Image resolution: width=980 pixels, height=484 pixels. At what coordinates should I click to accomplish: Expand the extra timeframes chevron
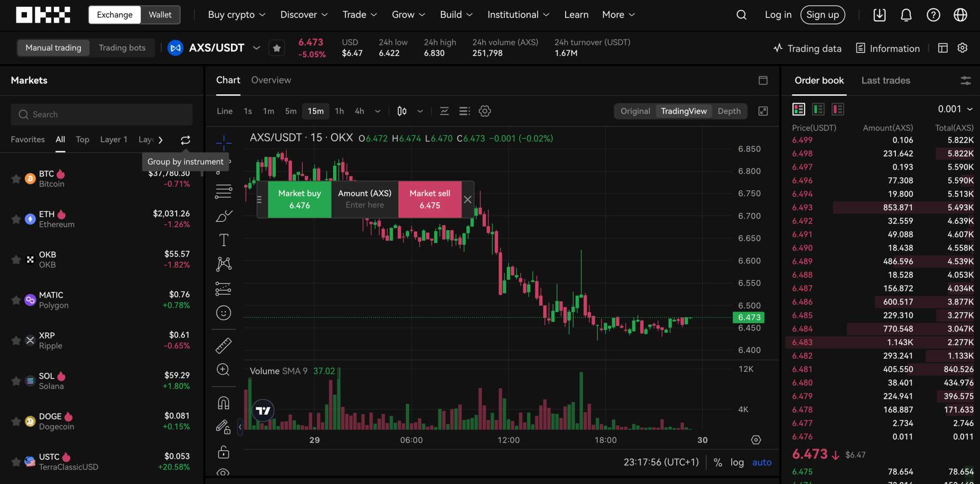coord(378,111)
